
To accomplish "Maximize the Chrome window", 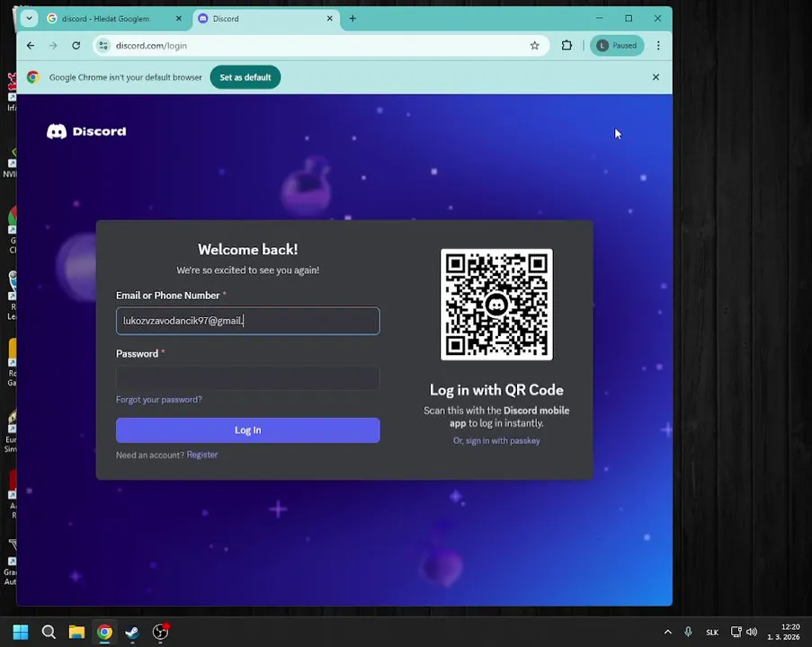I will click(x=629, y=18).
